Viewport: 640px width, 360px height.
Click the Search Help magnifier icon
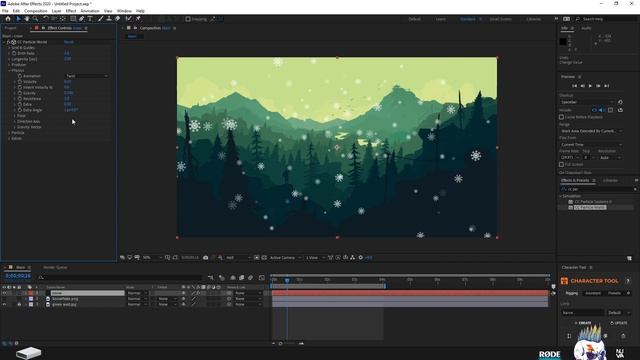578,19
